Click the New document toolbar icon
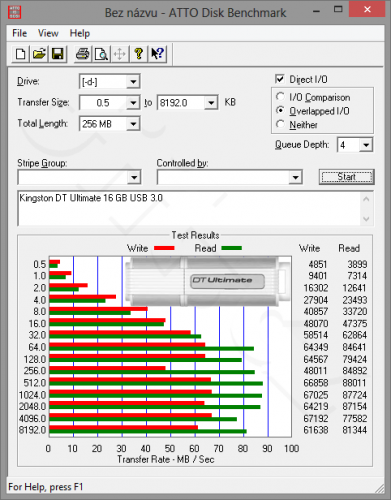Image resolution: width=391 pixels, height=500 pixels. coord(20,54)
